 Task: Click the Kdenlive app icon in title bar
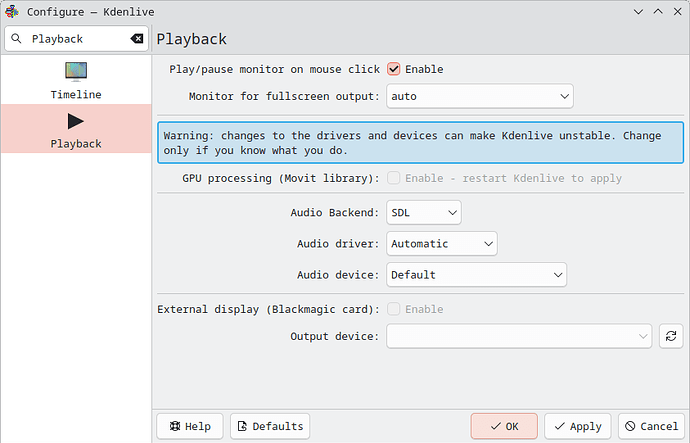pos(12,12)
